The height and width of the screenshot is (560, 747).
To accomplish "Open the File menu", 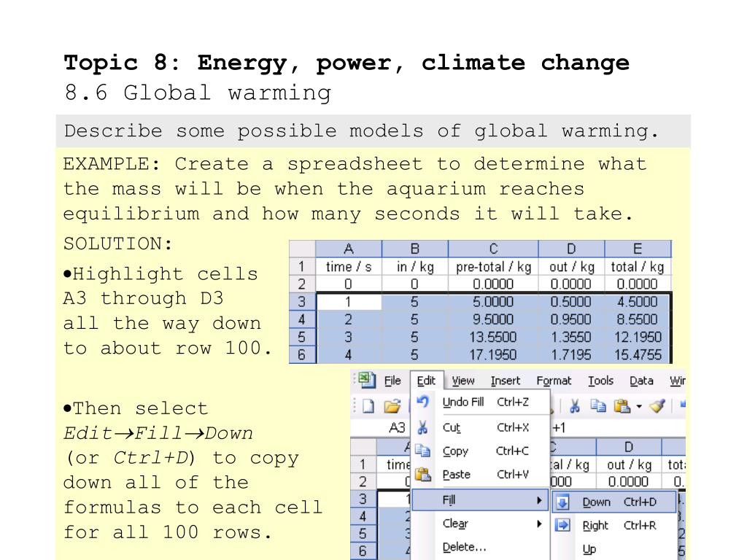I will (392, 381).
